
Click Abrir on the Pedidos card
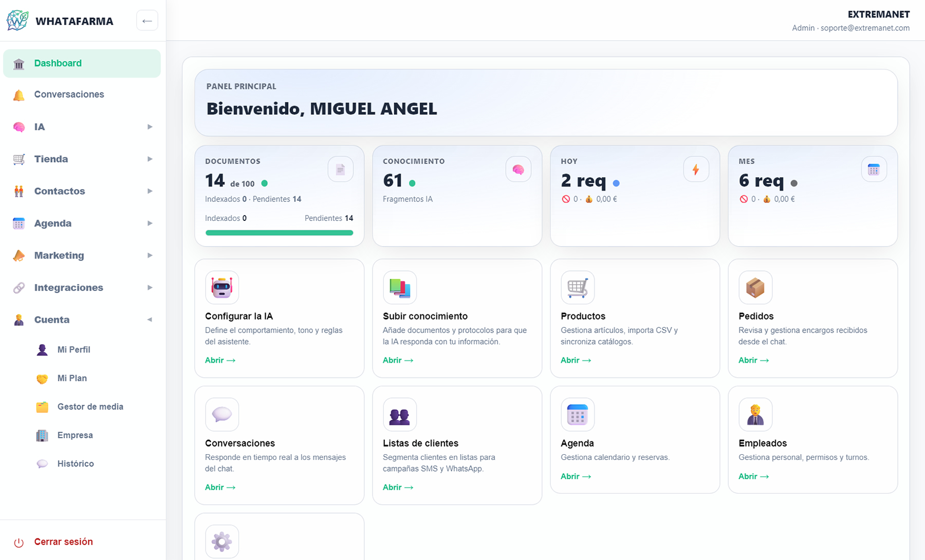click(x=753, y=360)
